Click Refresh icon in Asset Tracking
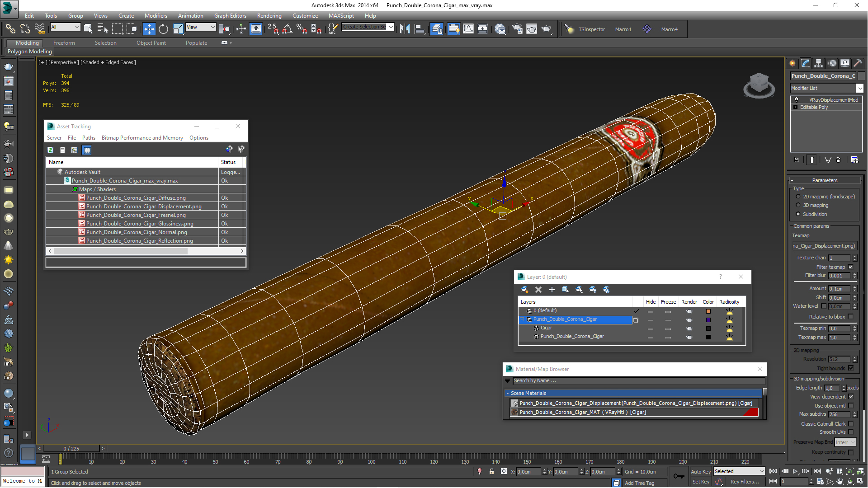The width and height of the screenshot is (868, 488). (50, 150)
